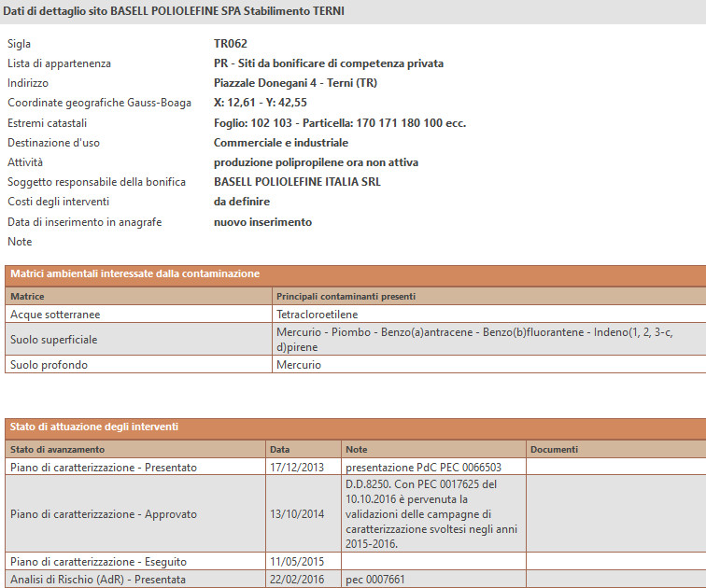Click the 'Costi degli interventi' label

59,202
